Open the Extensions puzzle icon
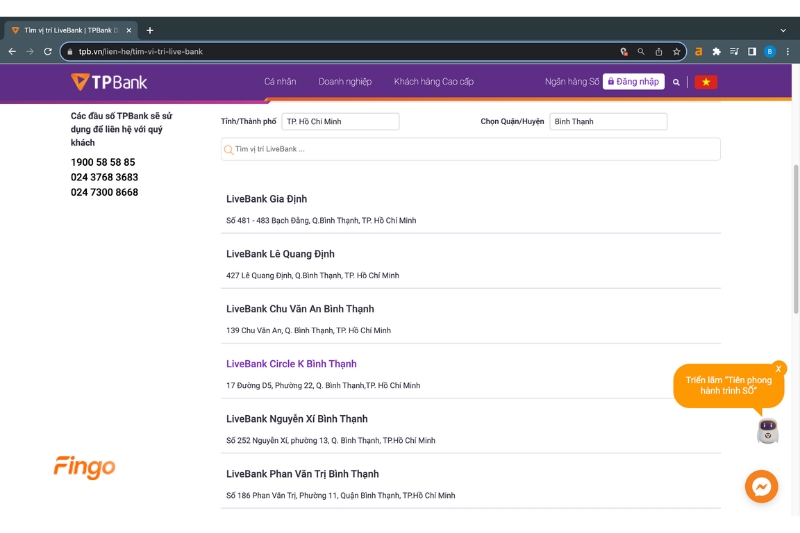 [716, 52]
